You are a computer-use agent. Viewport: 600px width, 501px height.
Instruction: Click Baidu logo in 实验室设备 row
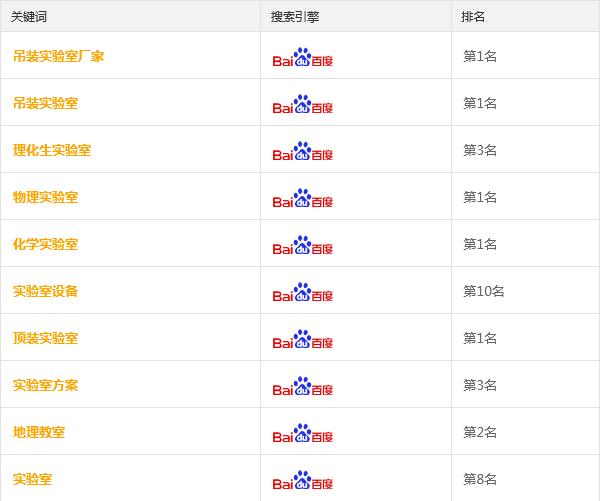point(303,292)
